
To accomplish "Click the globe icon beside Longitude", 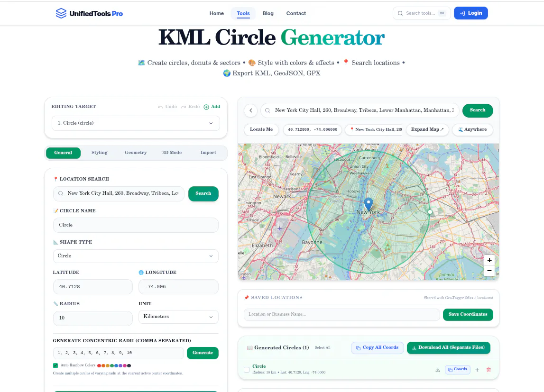I will 141,273.
